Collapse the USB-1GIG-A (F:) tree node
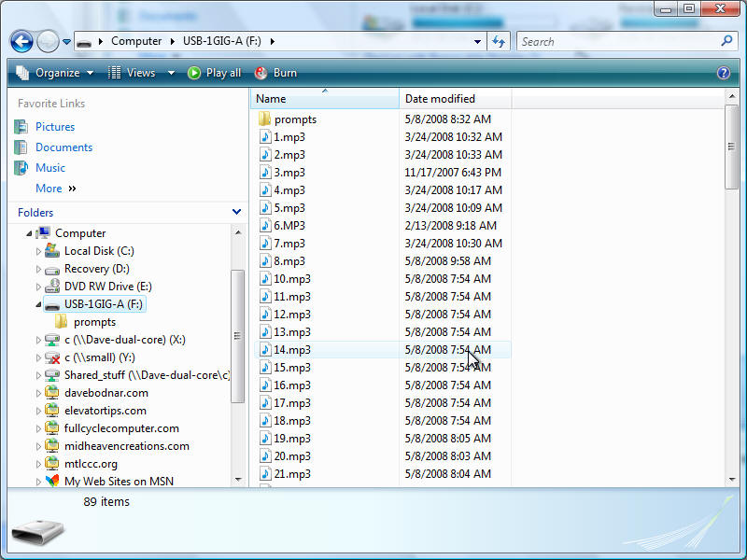 click(38, 304)
